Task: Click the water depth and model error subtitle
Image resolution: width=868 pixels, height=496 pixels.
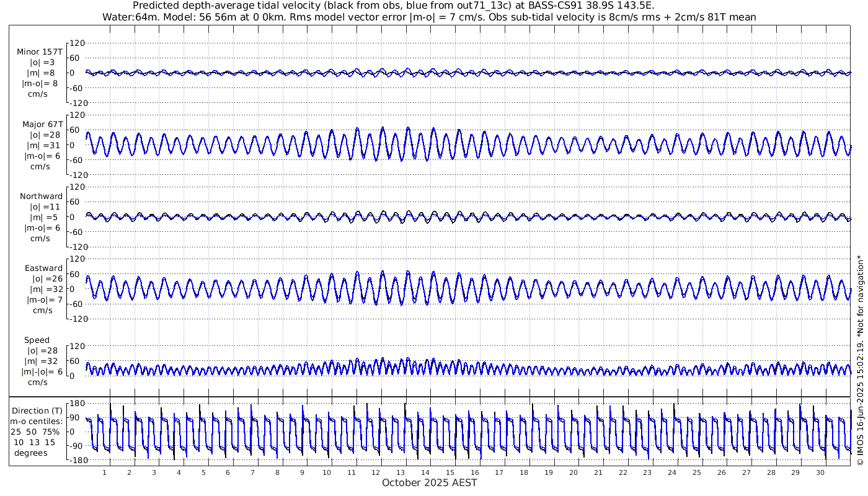Action: [429, 17]
